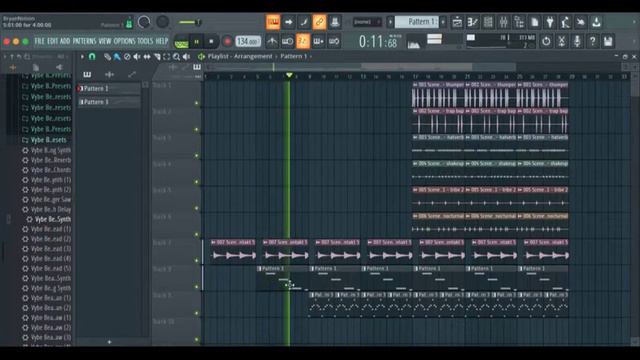Toggle wait for input before playing
This screenshot has height=360, width=640.
pyautogui.click(x=287, y=41)
